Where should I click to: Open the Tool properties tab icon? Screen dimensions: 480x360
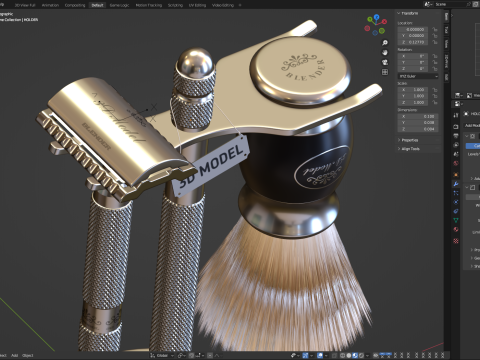(x=456, y=115)
